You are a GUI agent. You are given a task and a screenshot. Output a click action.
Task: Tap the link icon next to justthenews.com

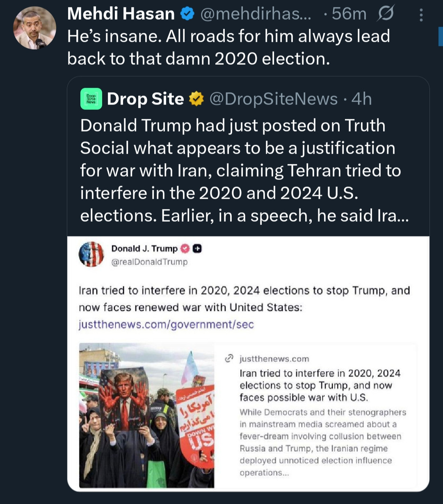[x=229, y=359]
